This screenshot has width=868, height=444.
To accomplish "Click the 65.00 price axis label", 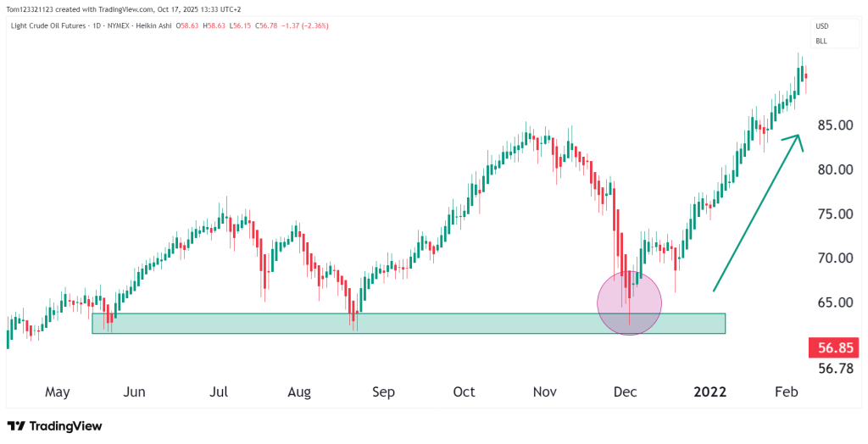I will coord(833,302).
